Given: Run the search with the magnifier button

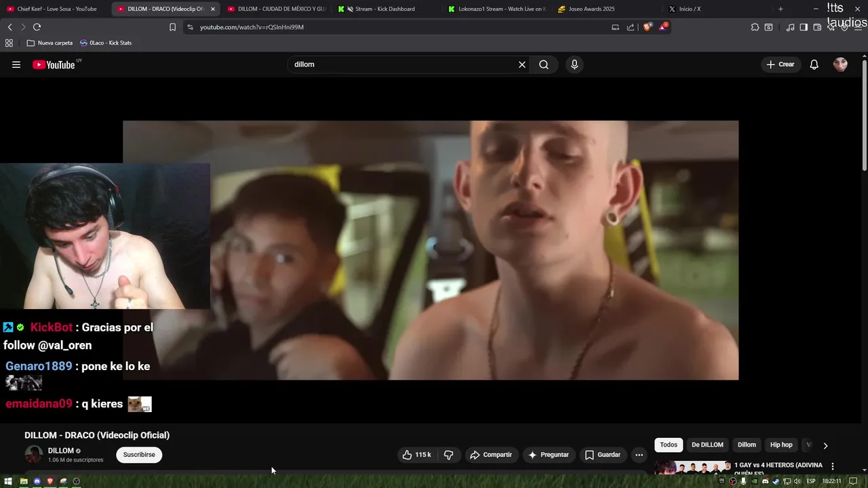Looking at the screenshot, I should pyautogui.click(x=544, y=64).
